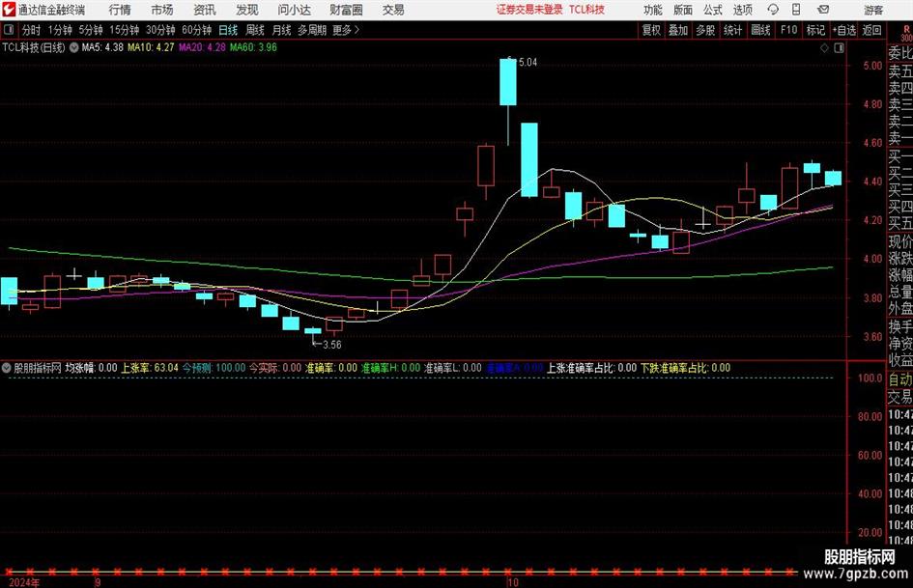This screenshot has width=913, height=588.
Task: Open the 选项 menu
Action: tap(742, 10)
